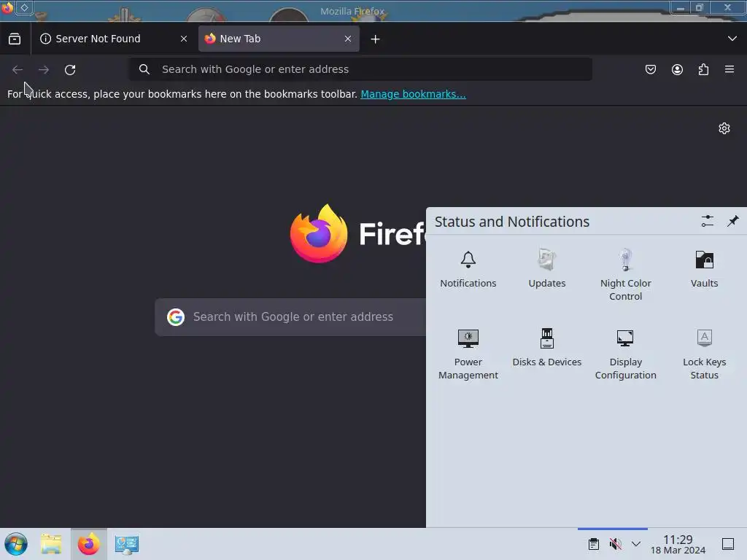Close the Server Not Found tab

[184, 39]
